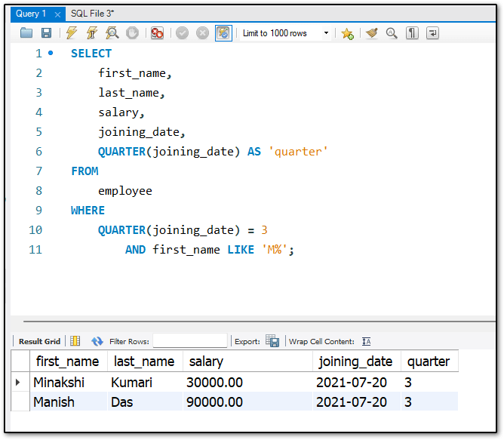Screen dimensions: 504x440
Task: Toggle auto-commit mode icon
Action: pyautogui.click(x=223, y=32)
